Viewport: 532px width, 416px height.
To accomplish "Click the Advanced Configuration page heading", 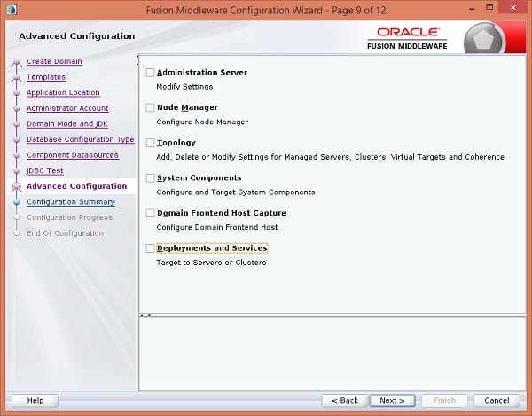I will click(x=76, y=36).
